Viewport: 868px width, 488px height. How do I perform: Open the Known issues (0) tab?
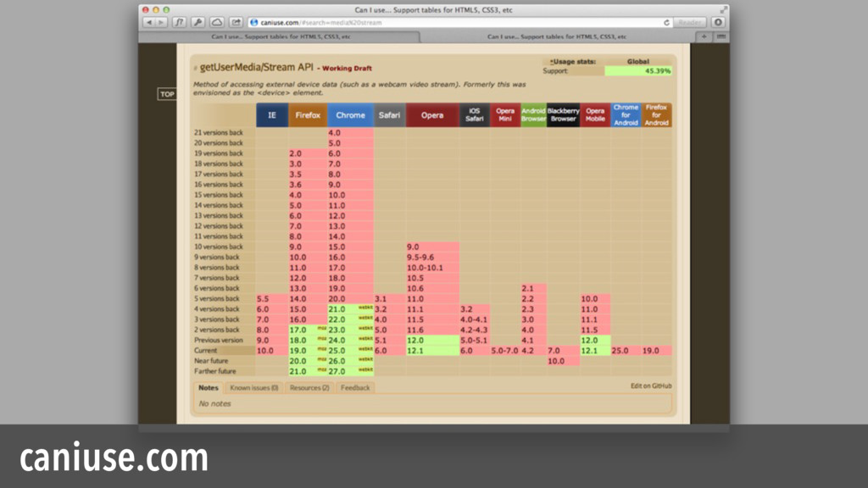click(x=254, y=388)
